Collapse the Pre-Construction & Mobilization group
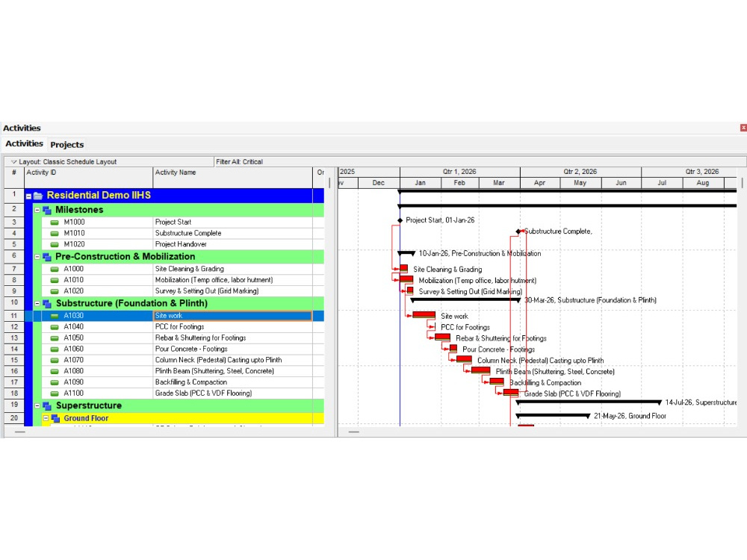 37,257
